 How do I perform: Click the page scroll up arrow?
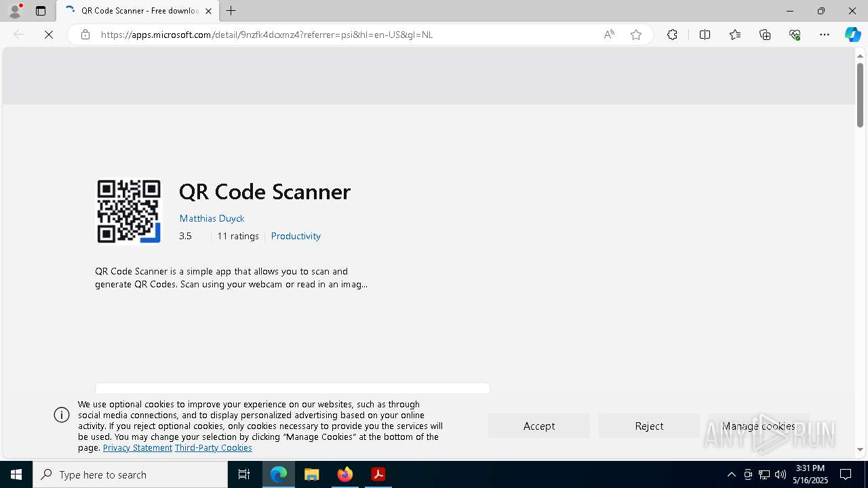pos(860,56)
